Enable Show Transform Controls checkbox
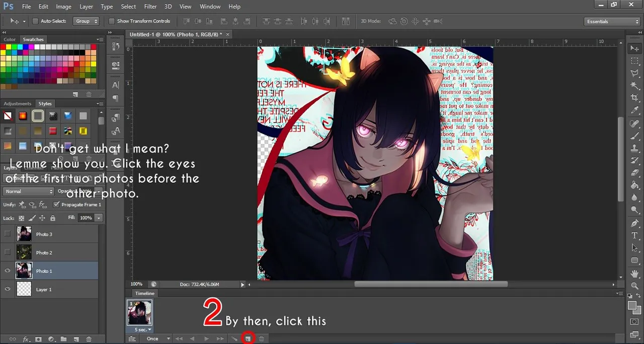Viewport: 644px width, 344px height. [x=112, y=21]
